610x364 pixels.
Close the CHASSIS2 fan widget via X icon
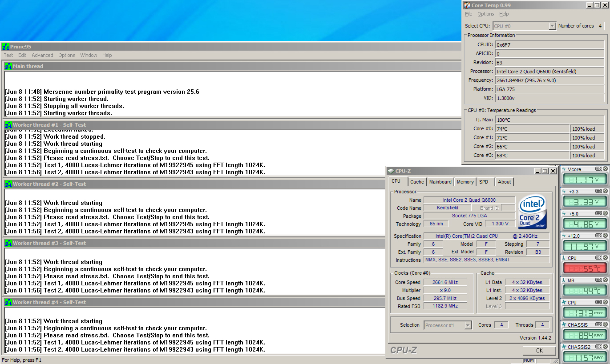[x=605, y=347]
